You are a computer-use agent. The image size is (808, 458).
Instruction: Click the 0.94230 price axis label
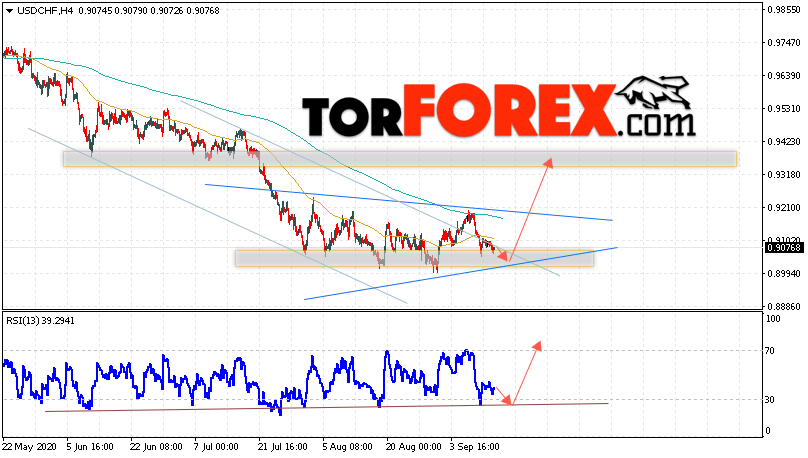pyautogui.click(x=783, y=141)
